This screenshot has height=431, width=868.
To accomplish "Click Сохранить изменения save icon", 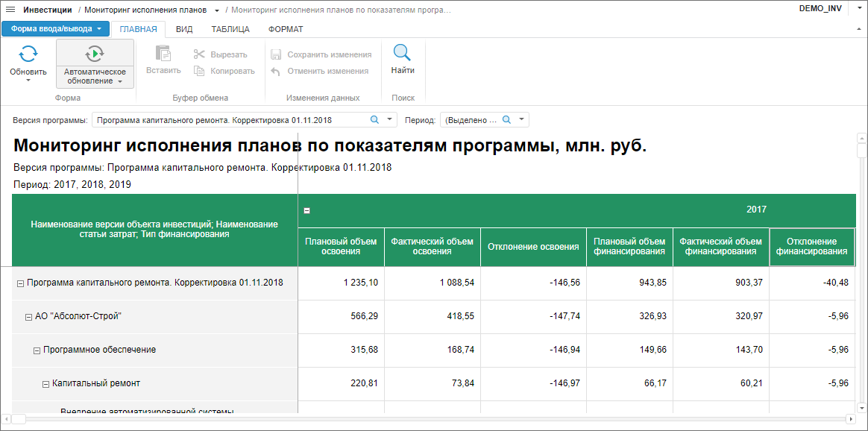I will pos(275,54).
